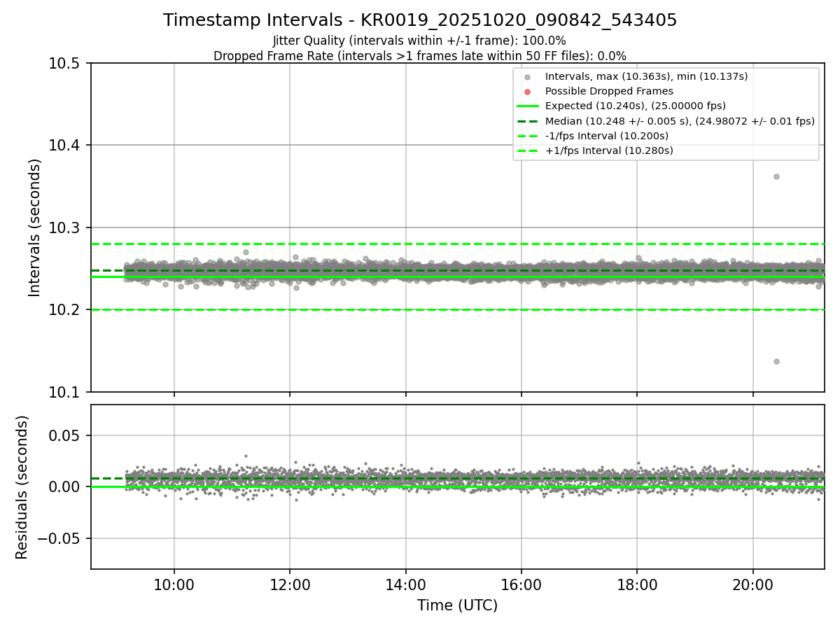The width and height of the screenshot is (840, 630).
Task: Select the low outlier data point at 10.137s
Action: 776,361
